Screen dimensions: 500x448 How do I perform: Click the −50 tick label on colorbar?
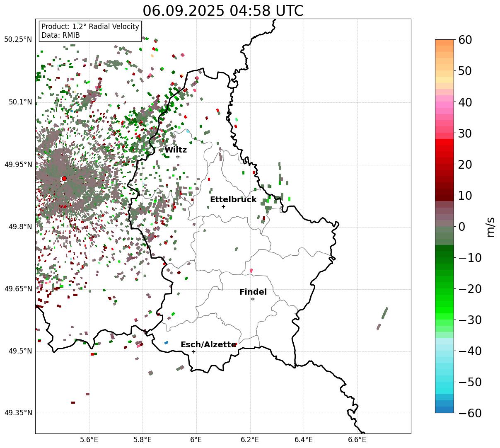click(x=470, y=382)
